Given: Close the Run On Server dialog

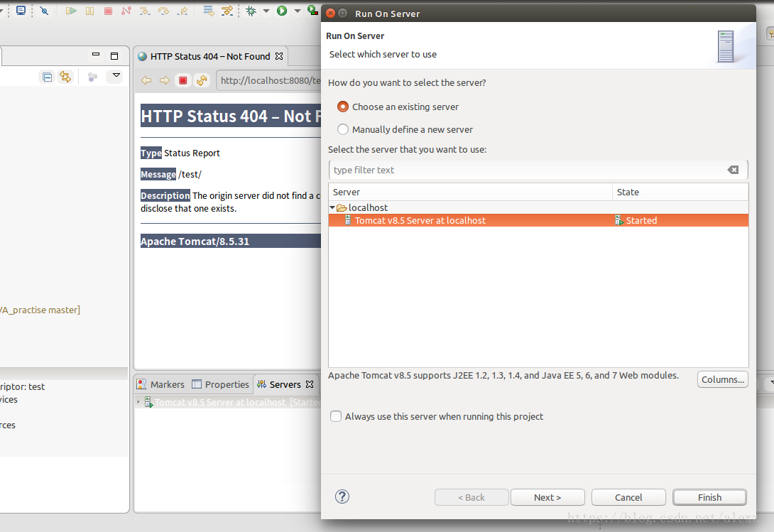Looking at the screenshot, I should pos(331,13).
